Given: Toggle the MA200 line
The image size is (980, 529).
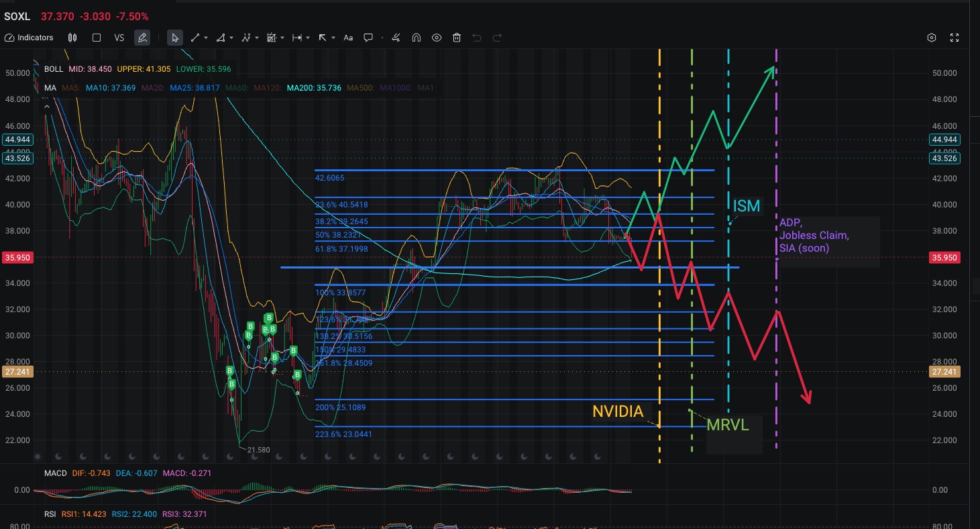Looking at the screenshot, I should 315,88.
